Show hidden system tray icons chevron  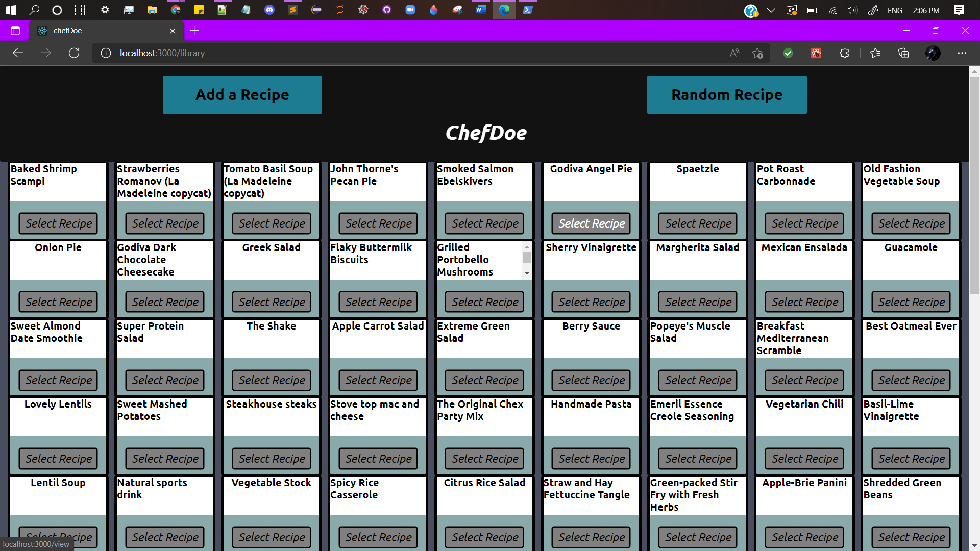pos(771,10)
